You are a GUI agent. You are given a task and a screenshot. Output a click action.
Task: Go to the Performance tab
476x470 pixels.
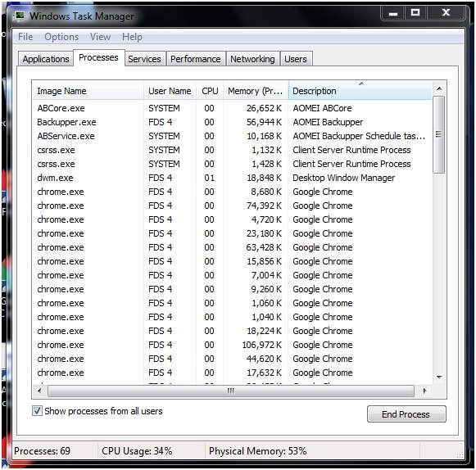pos(196,59)
